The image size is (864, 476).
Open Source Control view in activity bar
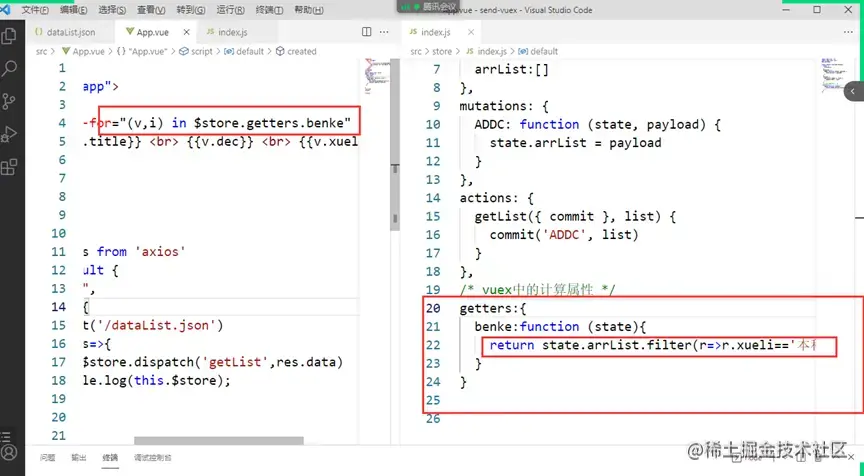click(x=9, y=101)
